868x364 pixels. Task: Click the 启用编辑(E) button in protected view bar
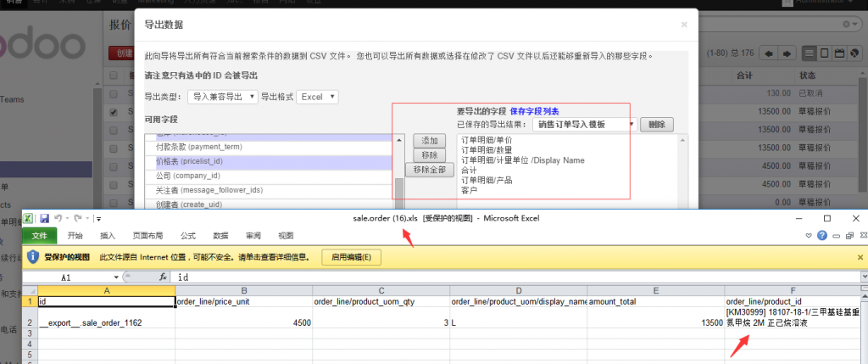(x=352, y=256)
